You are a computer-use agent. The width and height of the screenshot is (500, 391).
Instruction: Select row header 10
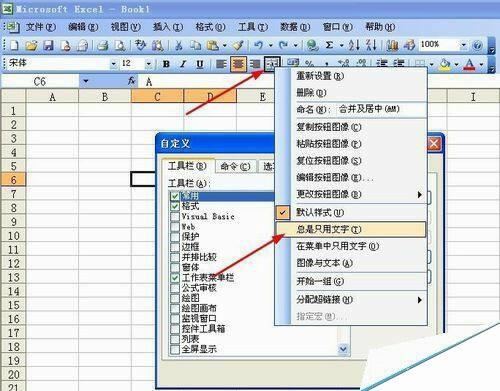13,236
